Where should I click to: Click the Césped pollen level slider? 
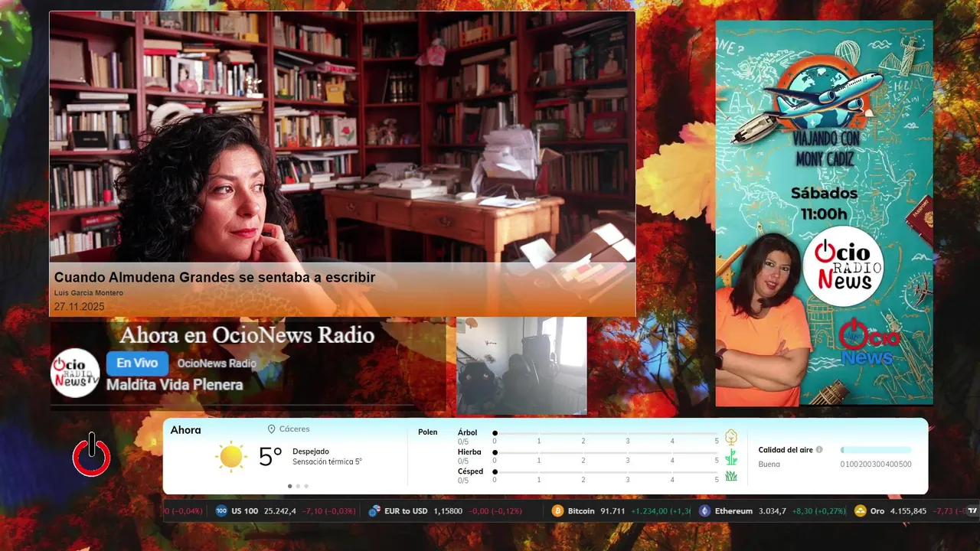click(606, 471)
